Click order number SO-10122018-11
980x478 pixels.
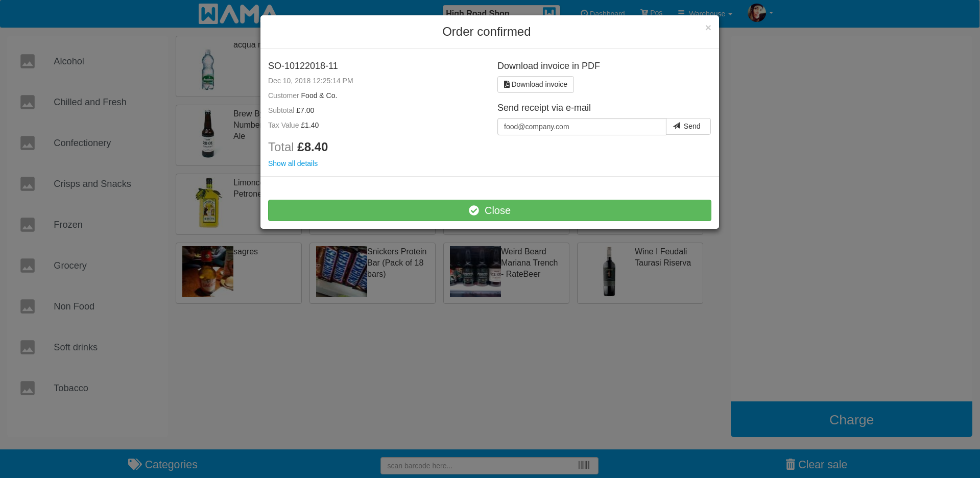tap(303, 66)
